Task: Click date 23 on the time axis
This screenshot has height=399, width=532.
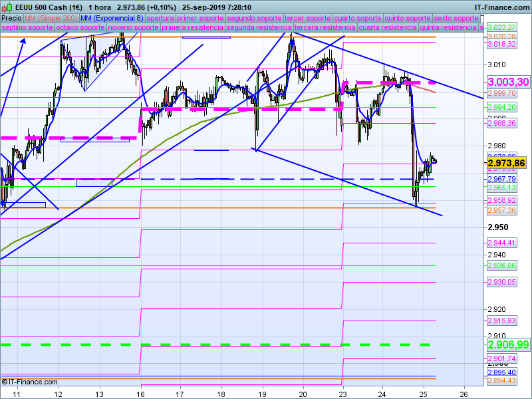Action: tap(342, 393)
